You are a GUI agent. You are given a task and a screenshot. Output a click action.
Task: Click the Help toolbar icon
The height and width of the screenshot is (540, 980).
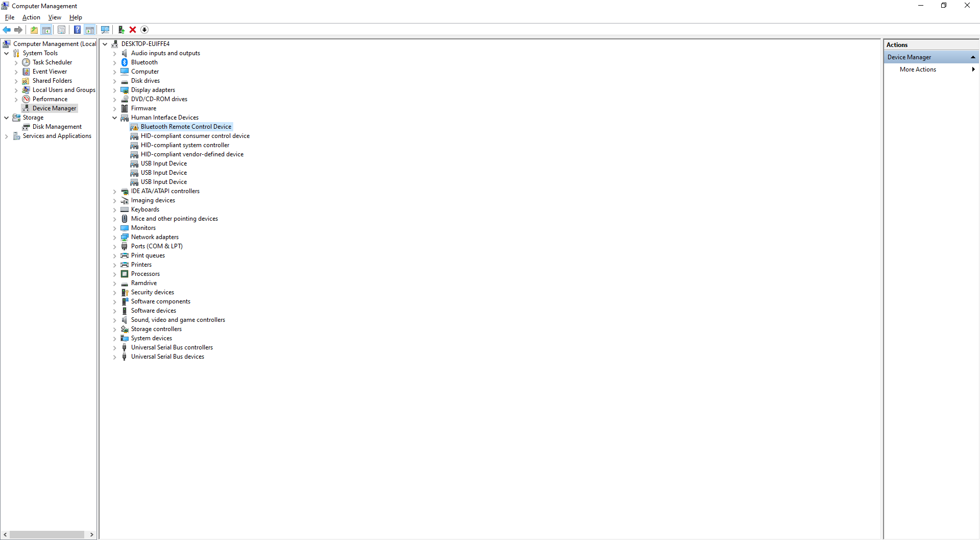pos(77,30)
